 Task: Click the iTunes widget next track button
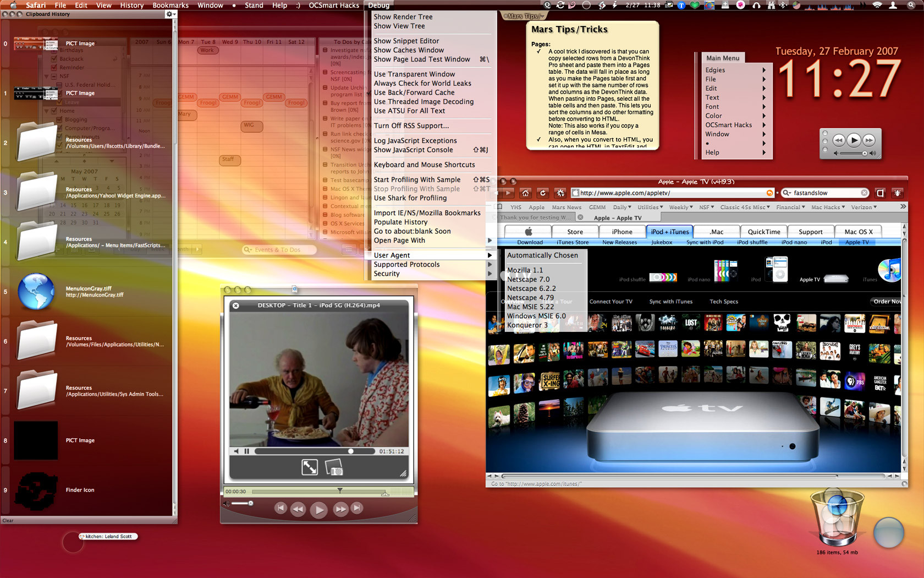[x=869, y=140]
